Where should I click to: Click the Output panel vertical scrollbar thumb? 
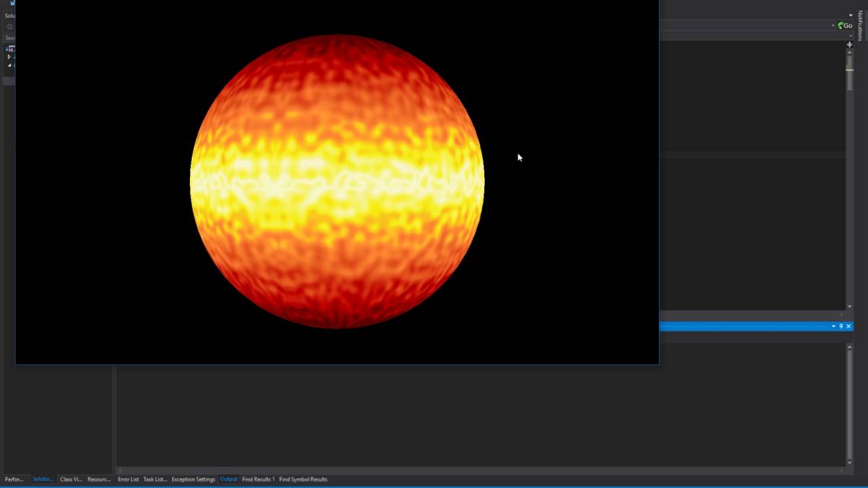(849, 405)
